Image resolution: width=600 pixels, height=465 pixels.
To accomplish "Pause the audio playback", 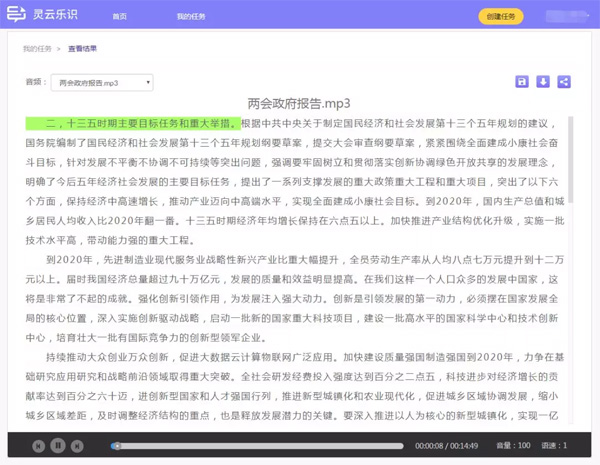I will point(59,445).
